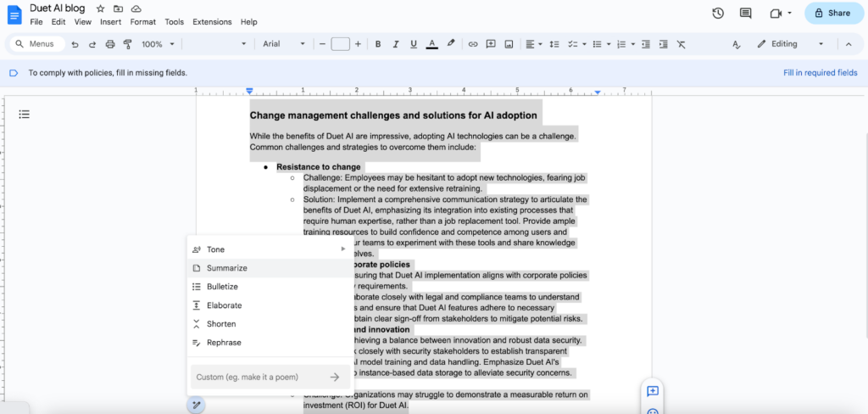Open the checklist dropdown
Viewport: 868px width, 414px height.
(577, 44)
